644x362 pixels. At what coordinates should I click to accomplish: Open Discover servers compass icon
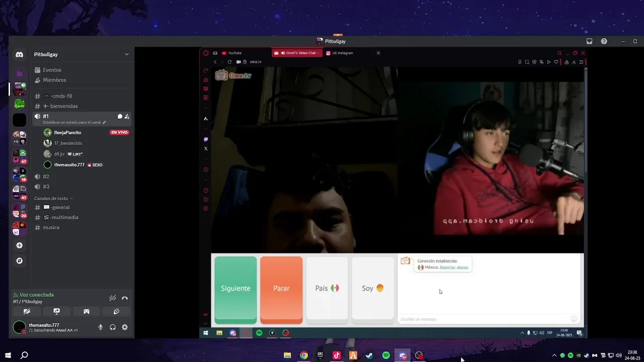pyautogui.click(x=19, y=261)
